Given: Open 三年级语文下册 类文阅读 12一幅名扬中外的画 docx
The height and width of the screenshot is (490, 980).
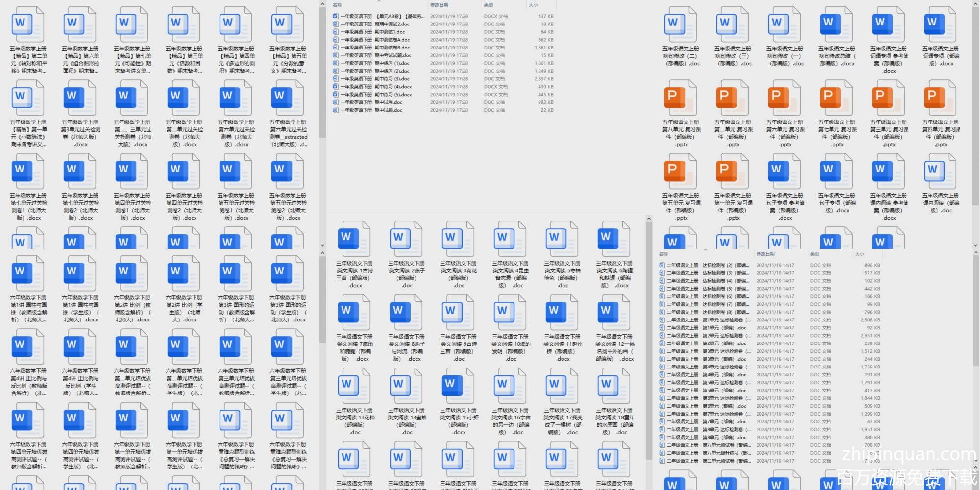Looking at the screenshot, I should pyautogui.click(x=614, y=313).
